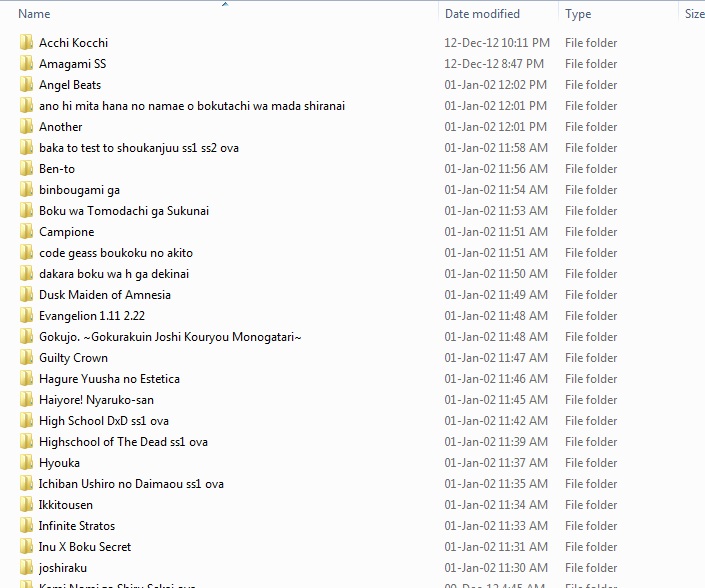Select the 'Ben-to' folder name
Image resolution: width=705 pixels, height=588 pixels.
pyautogui.click(x=57, y=169)
